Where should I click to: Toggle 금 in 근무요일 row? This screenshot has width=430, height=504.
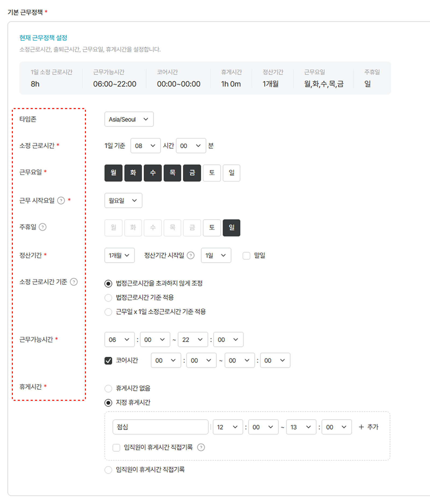(192, 173)
